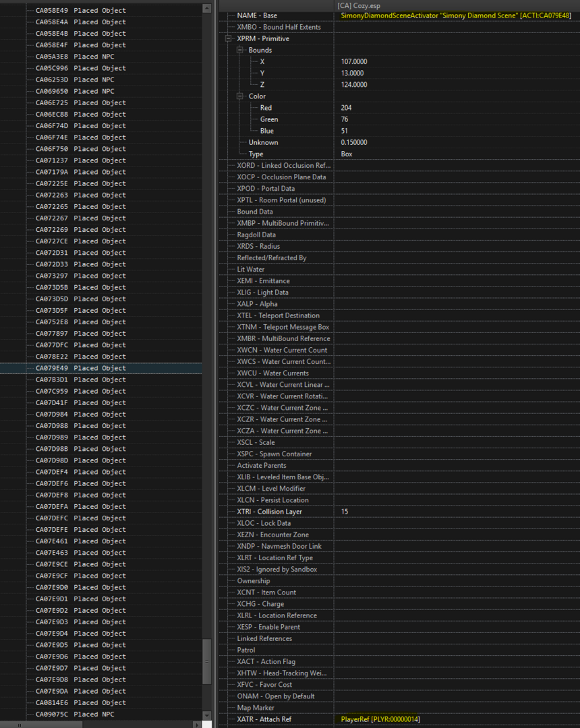
Task: Open SimonyDiamondSceneActivator base reference value
Action: tap(456, 16)
